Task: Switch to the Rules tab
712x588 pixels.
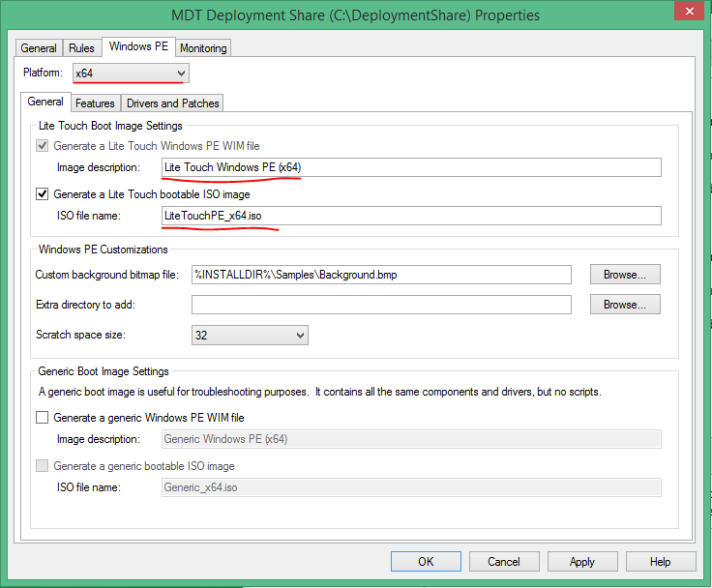Action: (83, 48)
